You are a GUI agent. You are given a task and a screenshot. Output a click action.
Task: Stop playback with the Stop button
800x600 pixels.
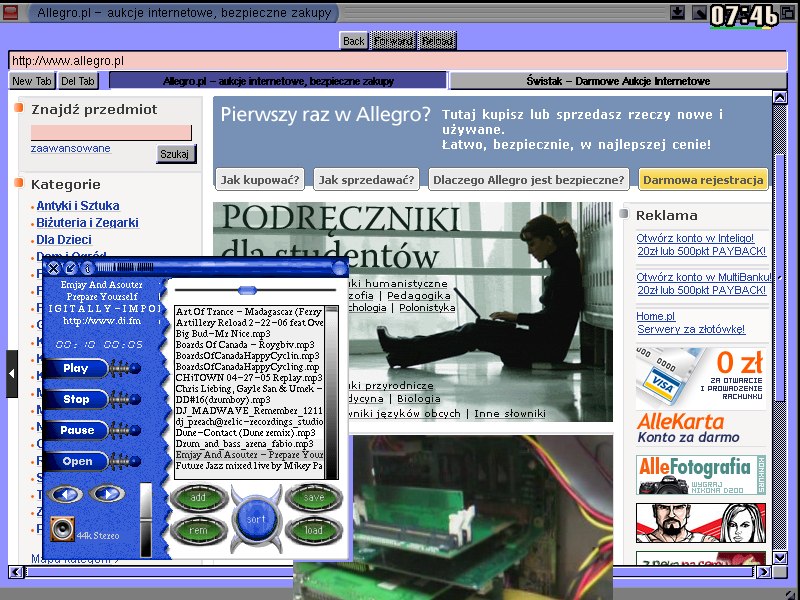[76, 399]
